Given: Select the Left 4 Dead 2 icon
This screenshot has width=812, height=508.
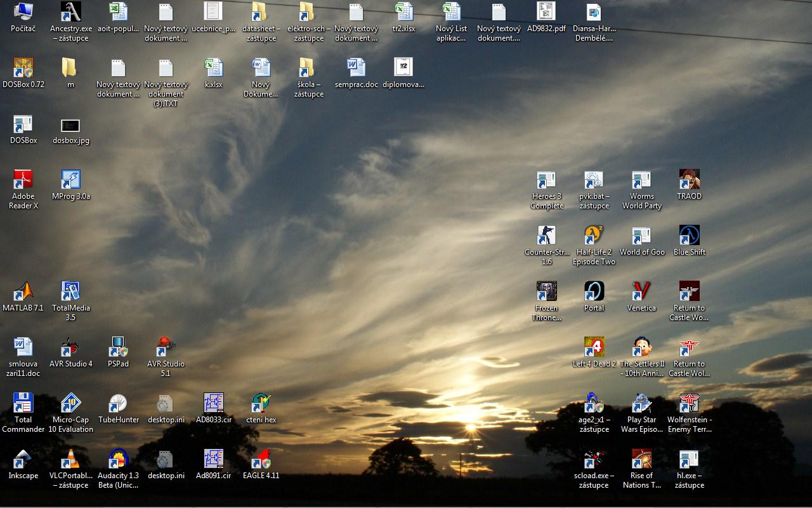Looking at the screenshot, I should tap(594, 347).
